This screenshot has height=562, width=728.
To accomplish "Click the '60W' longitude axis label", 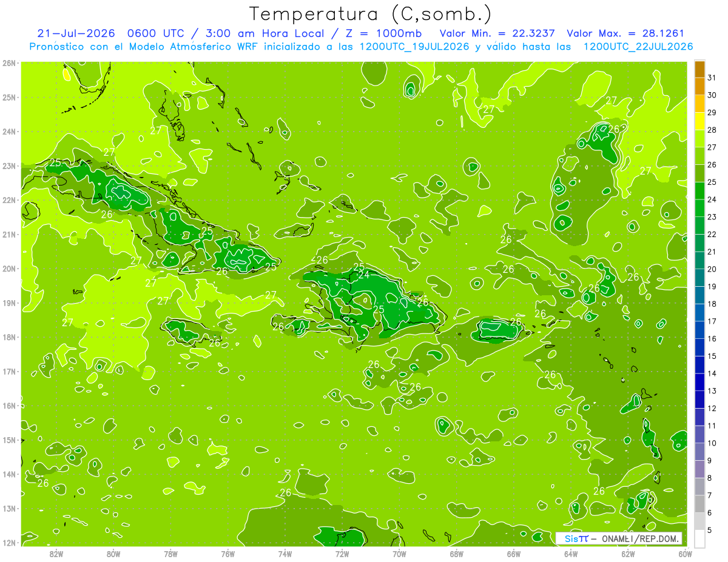I will click(x=685, y=553).
